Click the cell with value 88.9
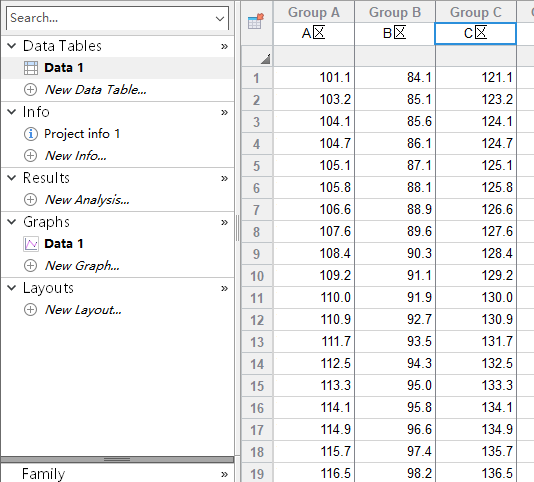Viewport: 534px width, 482px height. (395, 209)
